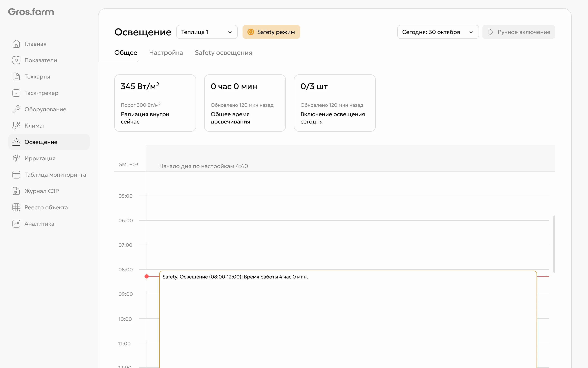Open Реестр объекта
The image size is (588, 368).
[49, 207]
